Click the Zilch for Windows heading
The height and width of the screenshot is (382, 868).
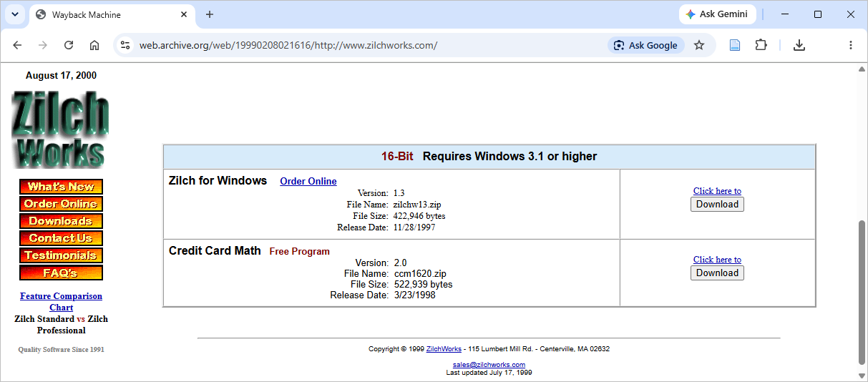coord(218,180)
